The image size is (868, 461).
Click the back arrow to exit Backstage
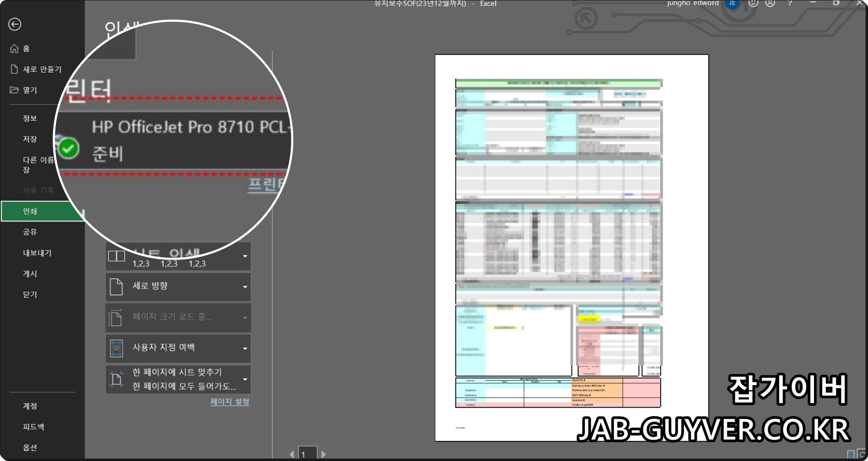[15, 24]
